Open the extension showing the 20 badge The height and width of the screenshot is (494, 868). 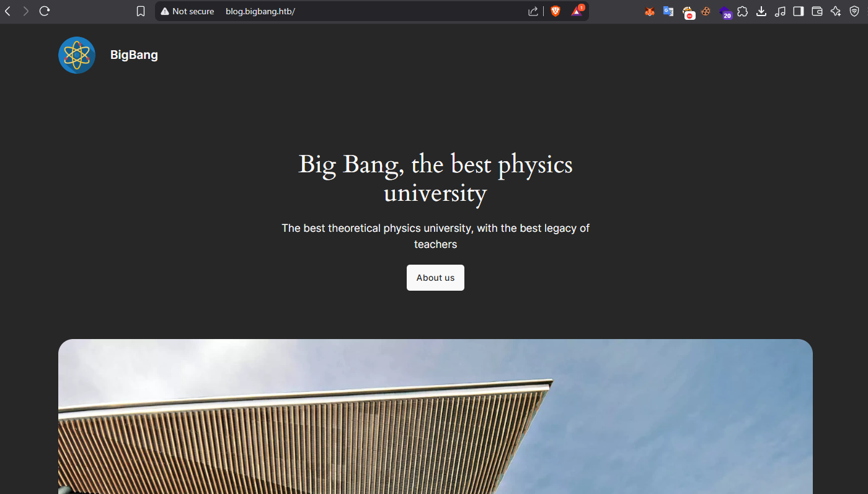pos(725,11)
